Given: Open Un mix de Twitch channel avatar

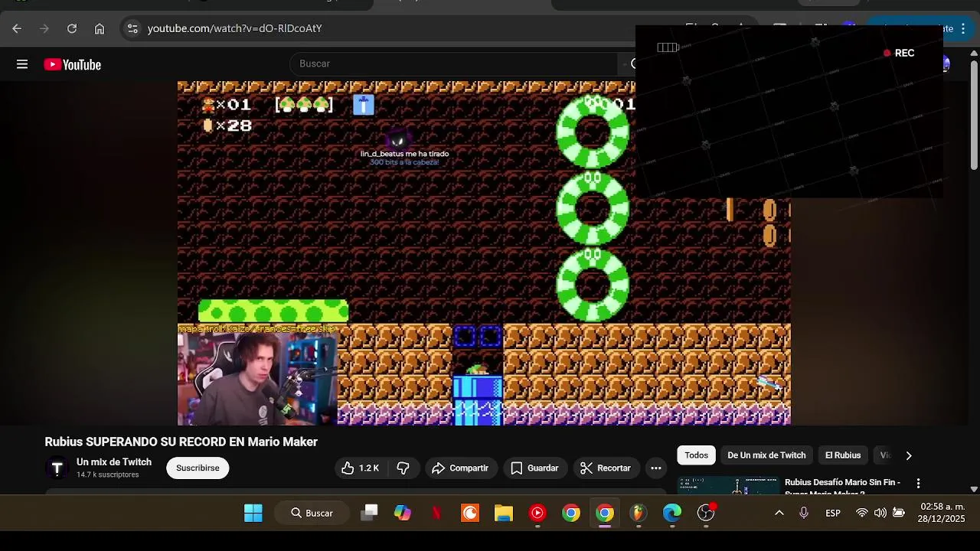Looking at the screenshot, I should (x=57, y=468).
